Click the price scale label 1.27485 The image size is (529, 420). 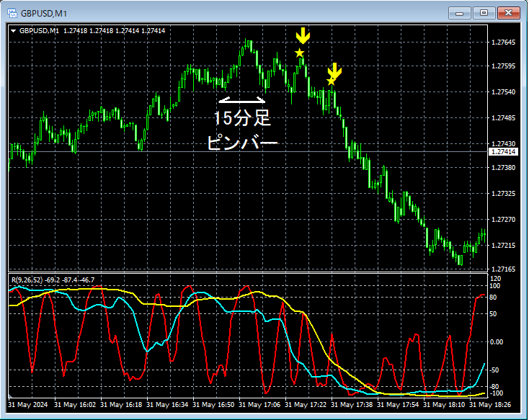click(x=503, y=117)
